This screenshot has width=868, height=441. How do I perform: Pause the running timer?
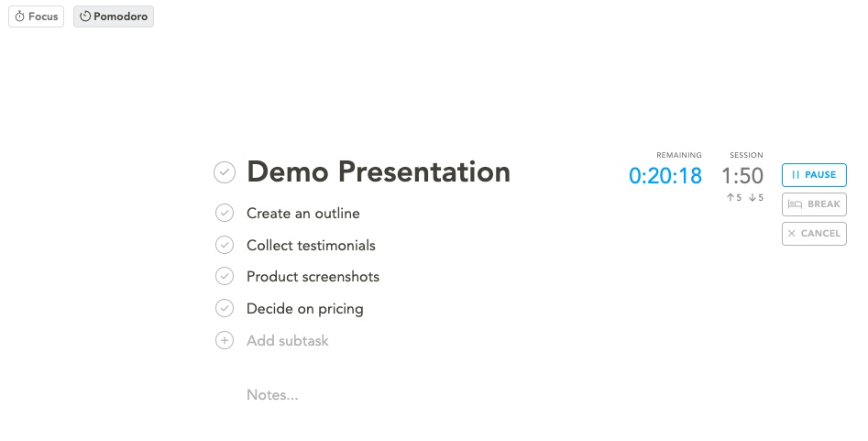814,175
